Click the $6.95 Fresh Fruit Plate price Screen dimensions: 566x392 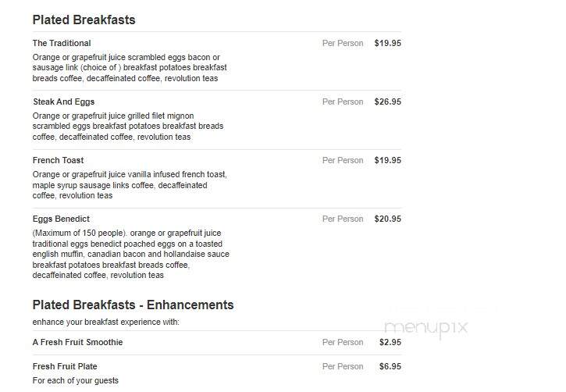click(390, 366)
